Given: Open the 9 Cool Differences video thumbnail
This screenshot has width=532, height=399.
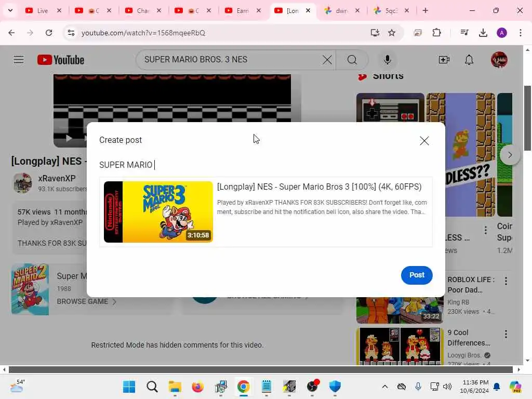Looking at the screenshot, I should 400,347.
